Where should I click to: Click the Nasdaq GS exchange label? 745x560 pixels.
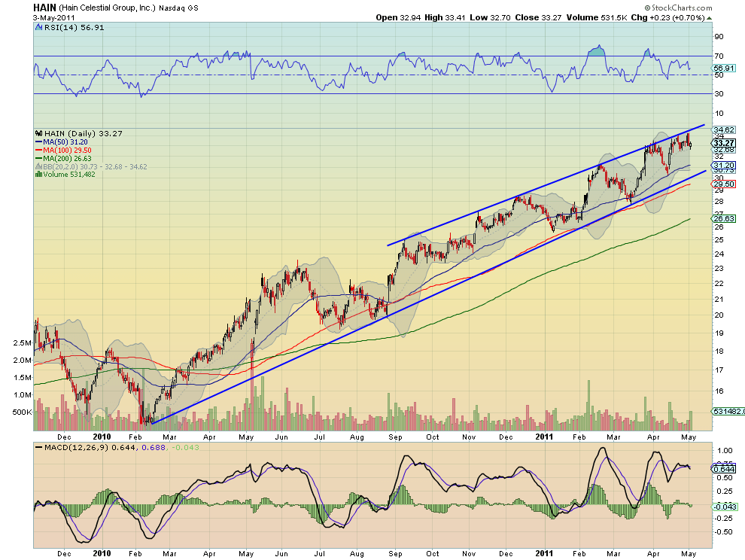178,8
